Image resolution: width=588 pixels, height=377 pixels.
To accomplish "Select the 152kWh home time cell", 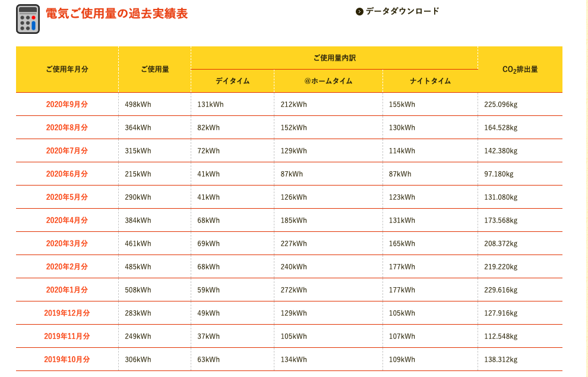I will pyautogui.click(x=328, y=128).
